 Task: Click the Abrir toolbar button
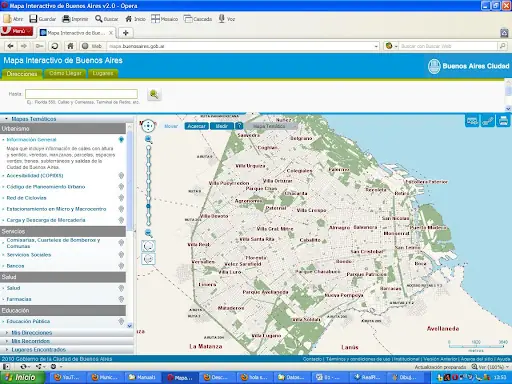(13, 19)
